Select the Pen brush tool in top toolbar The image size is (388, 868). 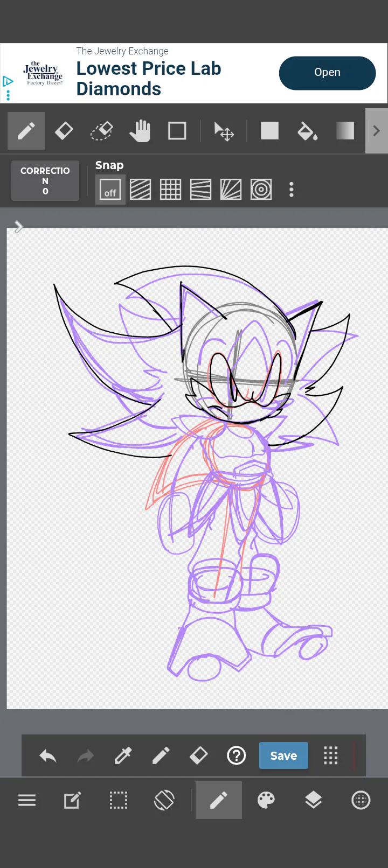pyautogui.click(x=26, y=131)
